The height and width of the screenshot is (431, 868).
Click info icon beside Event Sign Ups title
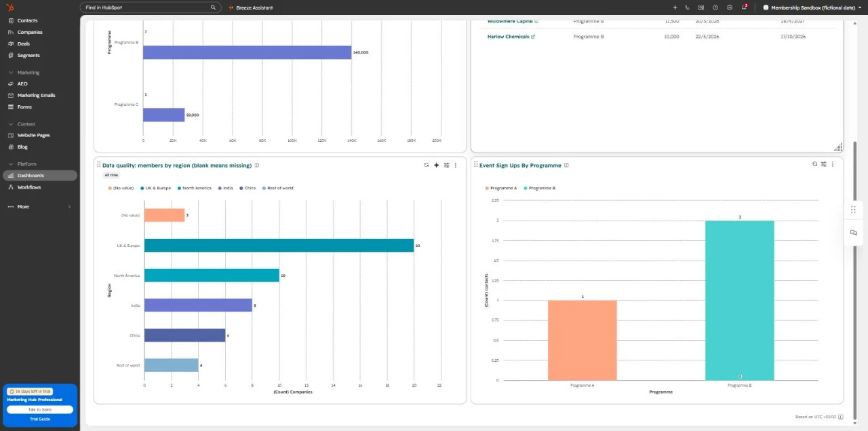567,165
